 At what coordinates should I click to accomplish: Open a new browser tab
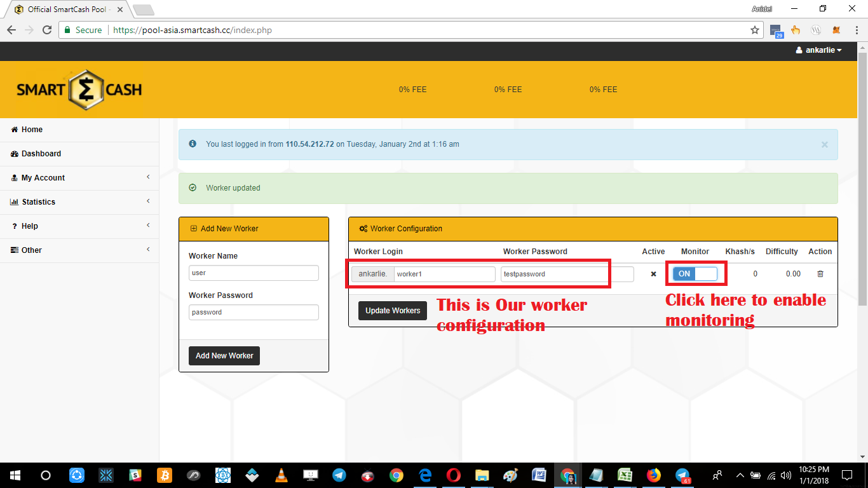144,10
